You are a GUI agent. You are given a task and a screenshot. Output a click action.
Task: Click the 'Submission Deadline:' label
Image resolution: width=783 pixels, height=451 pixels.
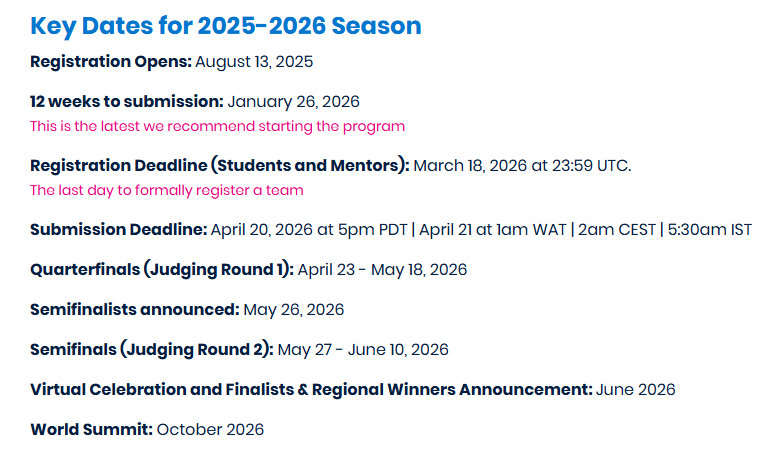118,230
